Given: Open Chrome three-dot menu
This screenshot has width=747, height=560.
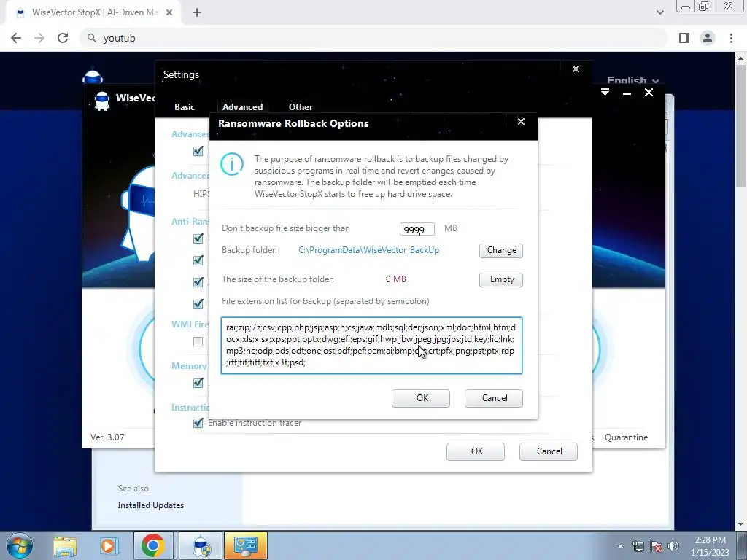Looking at the screenshot, I should [731, 38].
